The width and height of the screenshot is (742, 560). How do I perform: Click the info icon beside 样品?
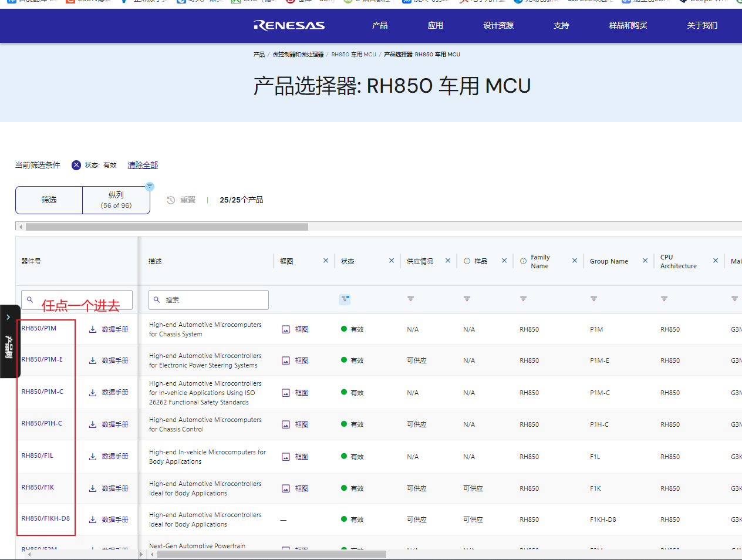point(467,261)
